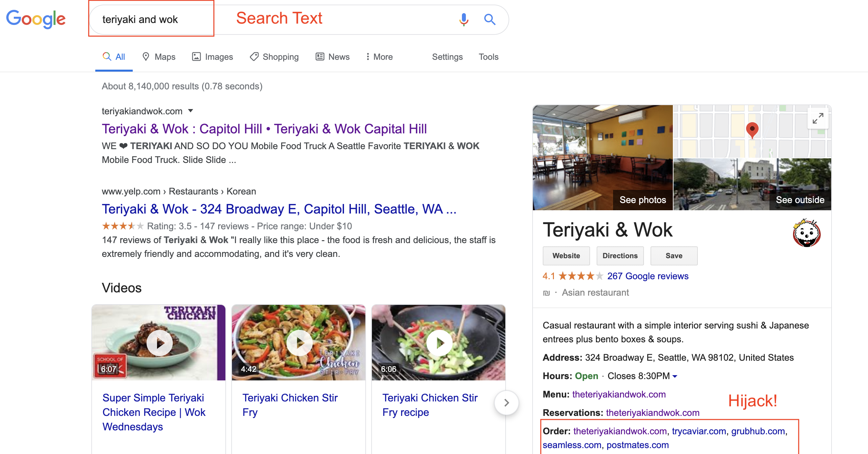Switch to the Maps tab
The height and width of the screenshot is (454, 868).
pyautogui.click(x=159, y=57)
